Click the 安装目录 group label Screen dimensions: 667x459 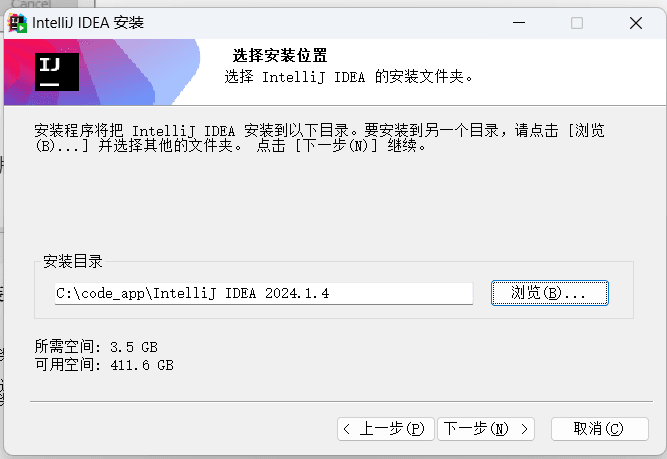click(x=73, y=262)
